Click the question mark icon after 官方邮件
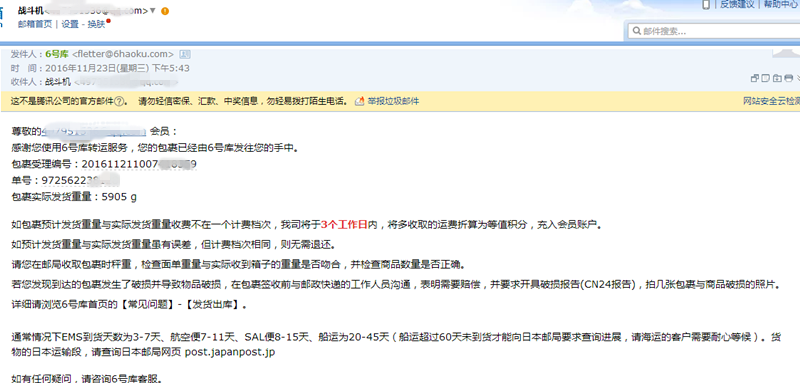This screenshot has width=800, height=383. [118, 101]
